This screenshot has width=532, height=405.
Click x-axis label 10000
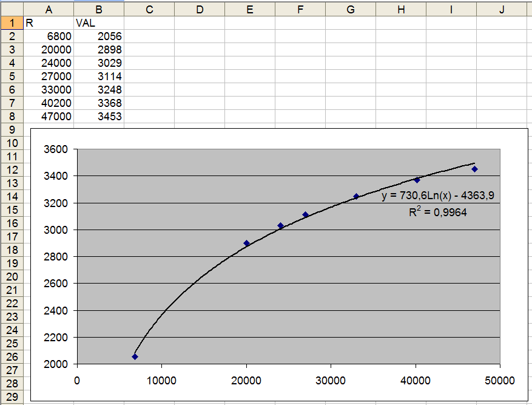point(161,381)
